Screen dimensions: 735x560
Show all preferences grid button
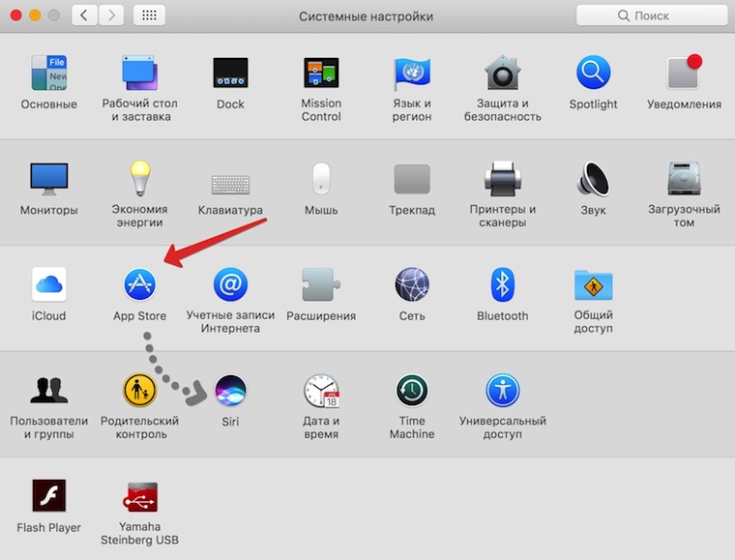149,15
